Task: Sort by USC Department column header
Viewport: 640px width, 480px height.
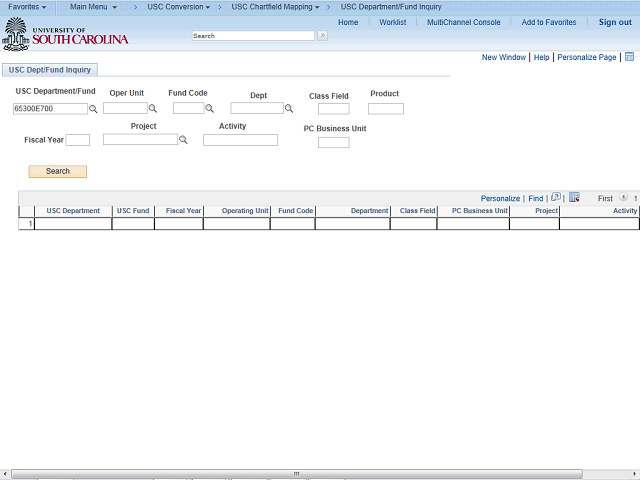Action: (73, 211)
